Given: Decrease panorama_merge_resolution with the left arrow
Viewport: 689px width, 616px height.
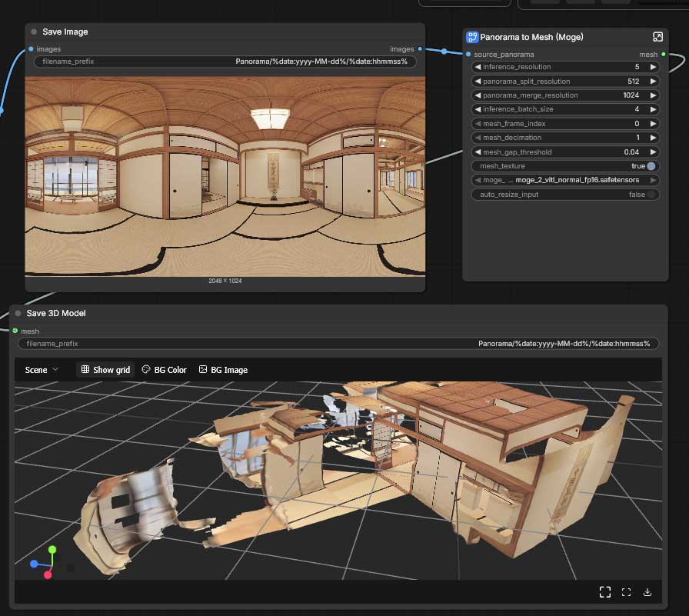Looking at the screenshot, I should [478, 95].
